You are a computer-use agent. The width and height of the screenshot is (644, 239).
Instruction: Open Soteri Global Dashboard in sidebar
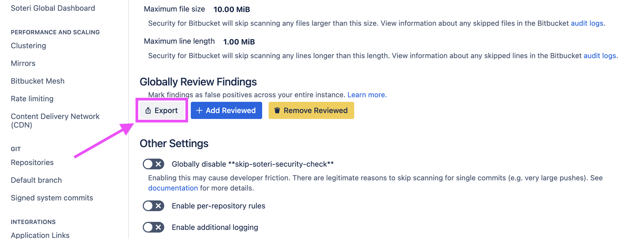(53, 8)
